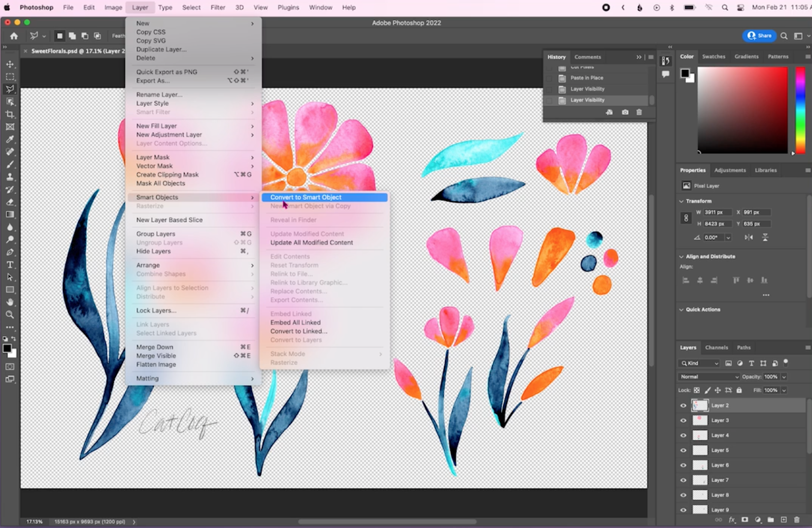Switch to the Channels tab
Screen dimensions: 812x528
click(x=717, y=348)
